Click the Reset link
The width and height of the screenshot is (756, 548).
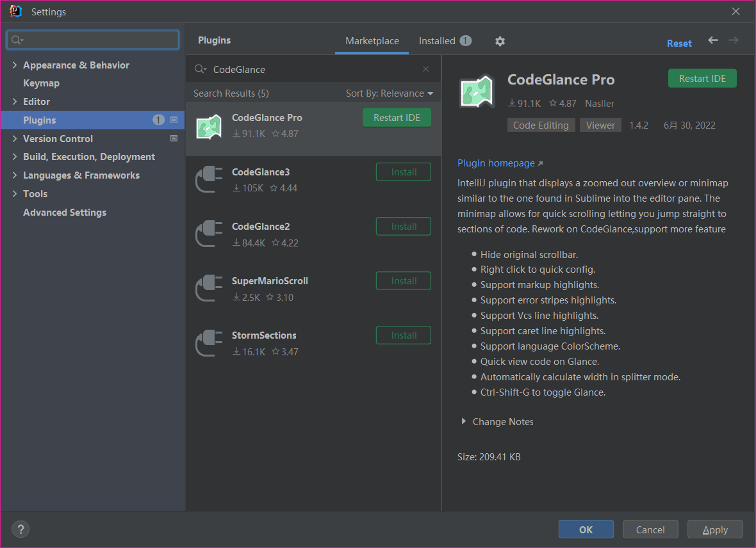click(x=679, y=44)
